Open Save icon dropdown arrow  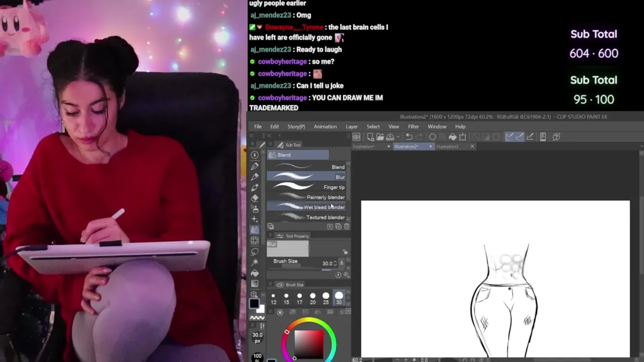point(398,137)
